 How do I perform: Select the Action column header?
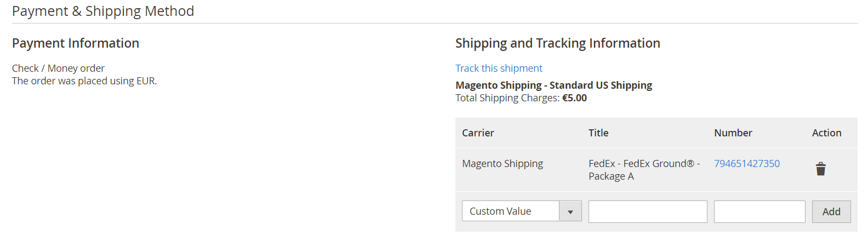tap(826, 133)
